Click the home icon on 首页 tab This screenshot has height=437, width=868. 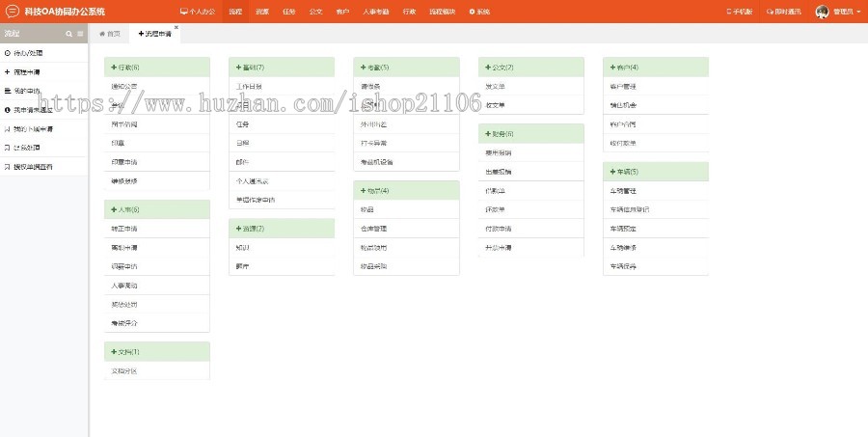pyautogui.click(x=102, y=34)
